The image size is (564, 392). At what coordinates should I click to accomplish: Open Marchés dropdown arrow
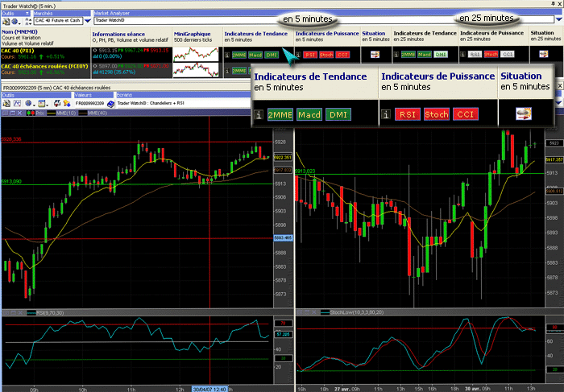click(x=87, y=21)
